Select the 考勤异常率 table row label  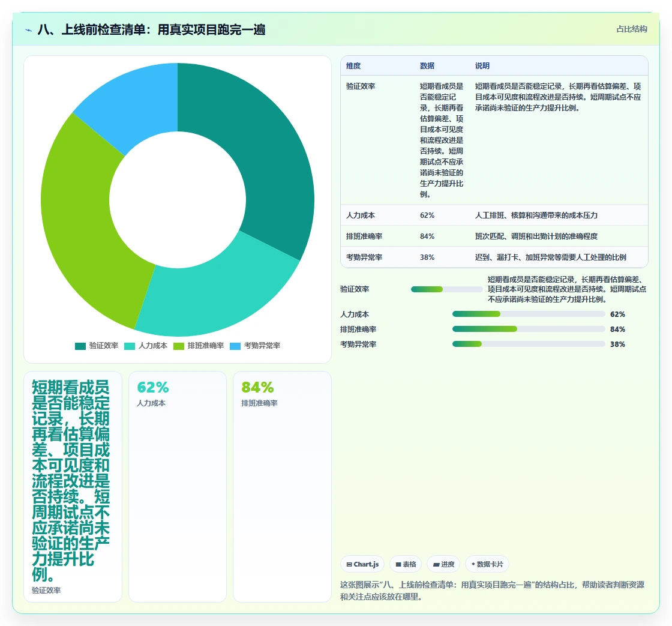[x=364, y=257]
